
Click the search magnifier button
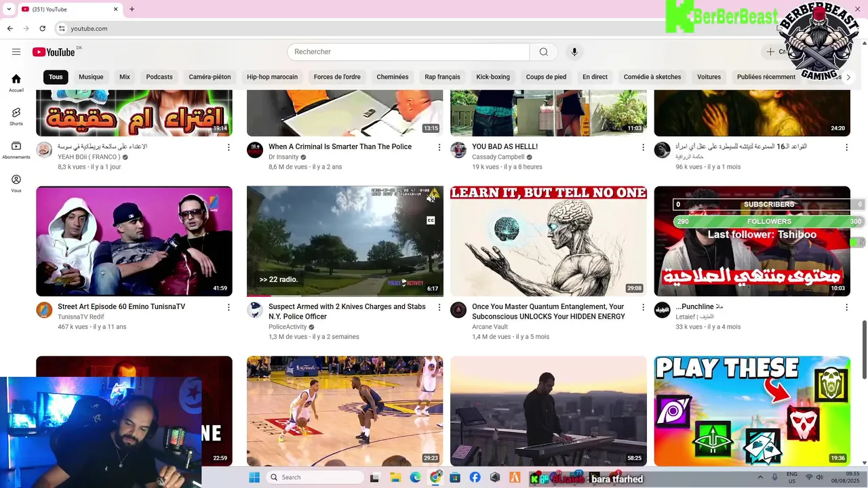tap(544, 52)
